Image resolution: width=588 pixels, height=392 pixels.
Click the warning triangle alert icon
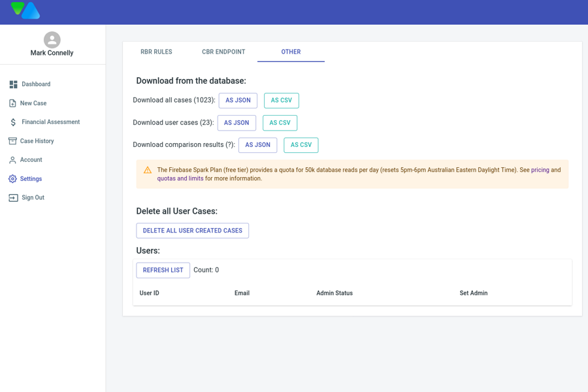tap(148, 171)
